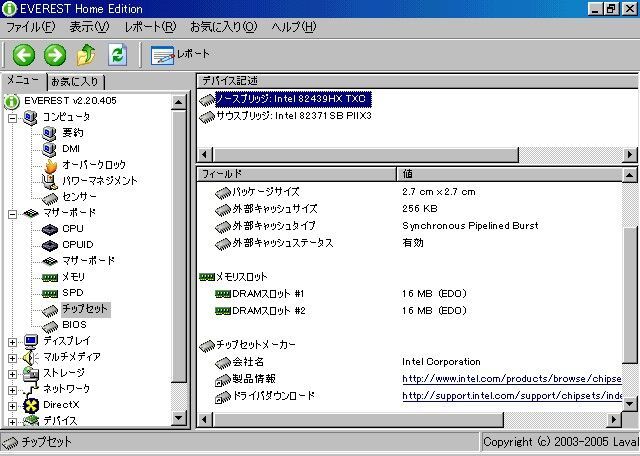Viewport: 640px width, 456px height.
Task: Select the コンピュータ computer icon
Action: [30, 117]
